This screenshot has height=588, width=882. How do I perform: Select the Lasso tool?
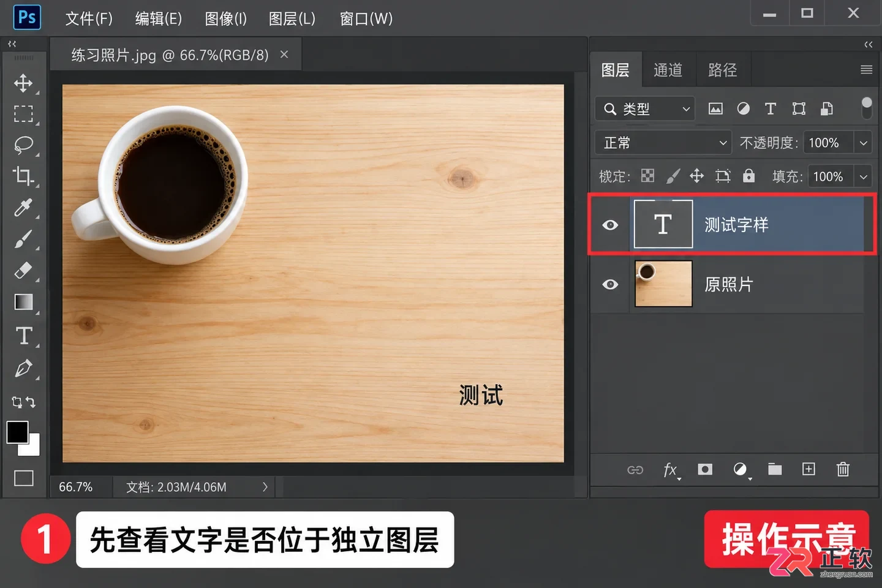tap(23, 145)
